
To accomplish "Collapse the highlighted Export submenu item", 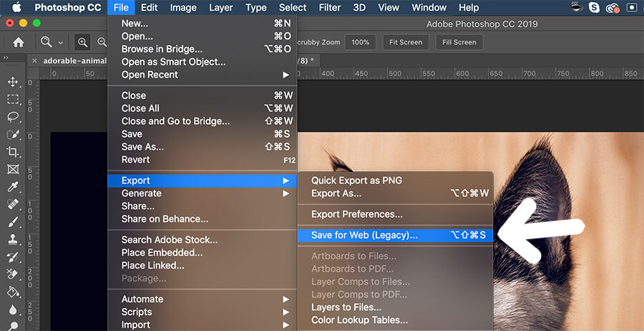I will (202, 181).
